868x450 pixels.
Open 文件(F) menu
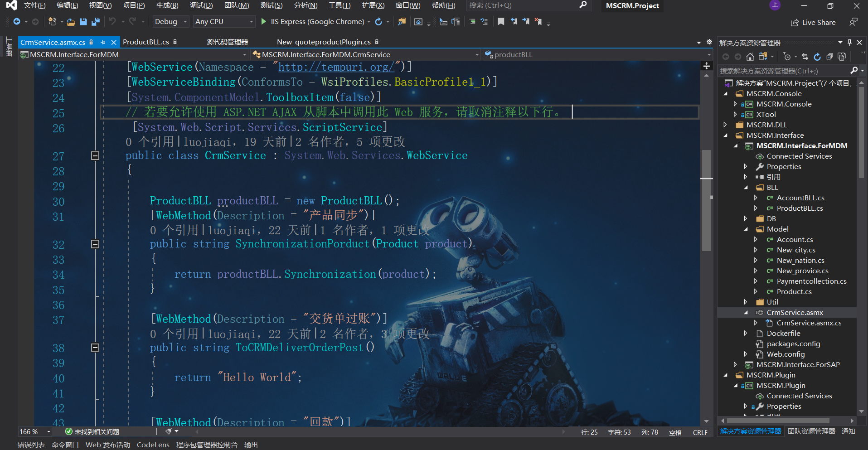coord(34,5)
